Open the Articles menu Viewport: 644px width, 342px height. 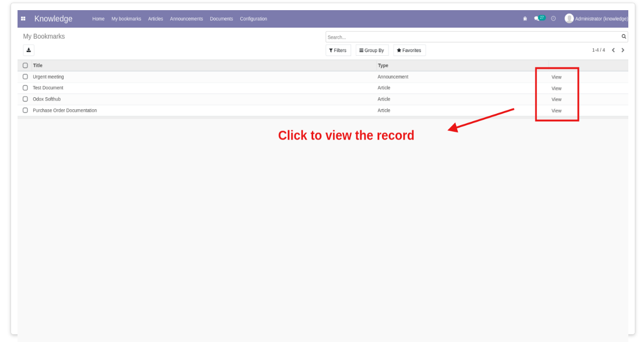coord(155,19)
